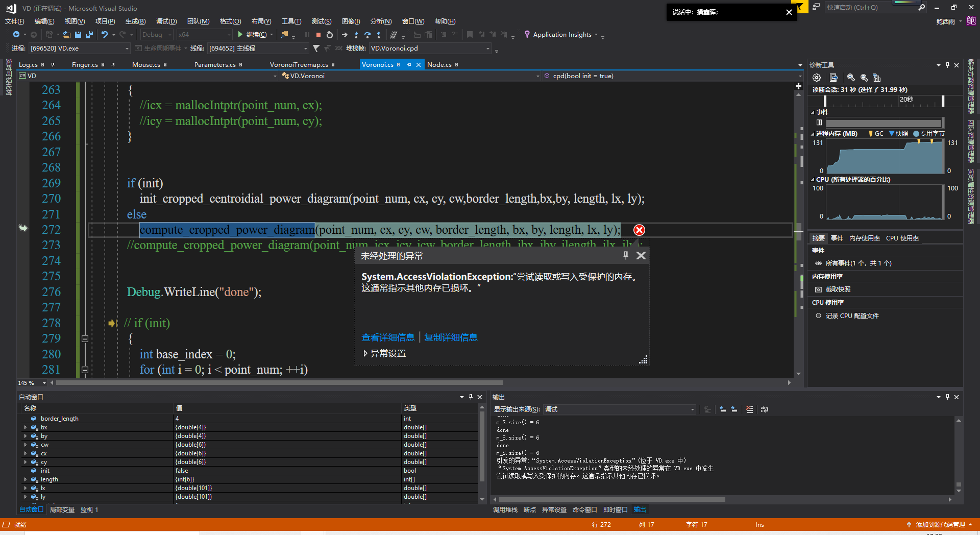Open the 145% zoom level control
Screen dimensions: 980x535
pos(31,382)
